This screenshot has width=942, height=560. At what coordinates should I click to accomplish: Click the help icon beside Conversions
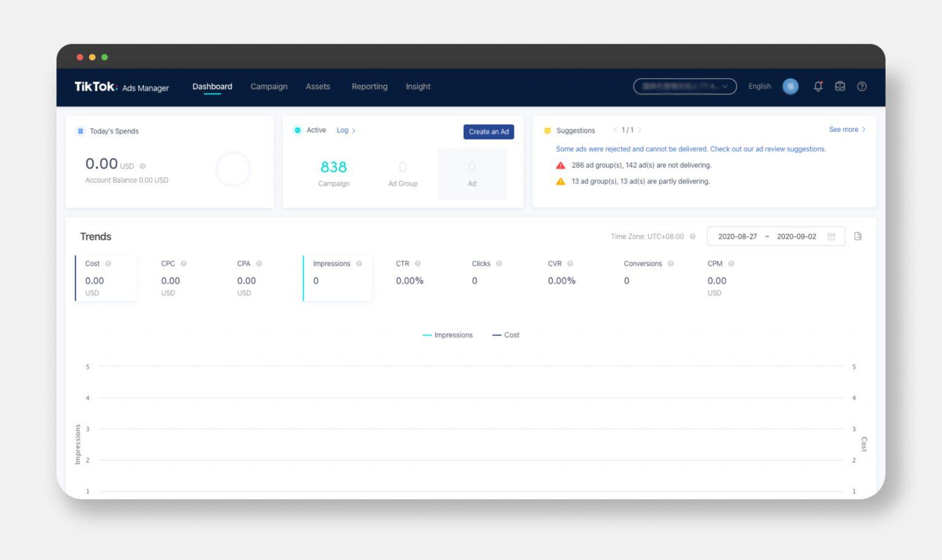[x=670, y=264]
